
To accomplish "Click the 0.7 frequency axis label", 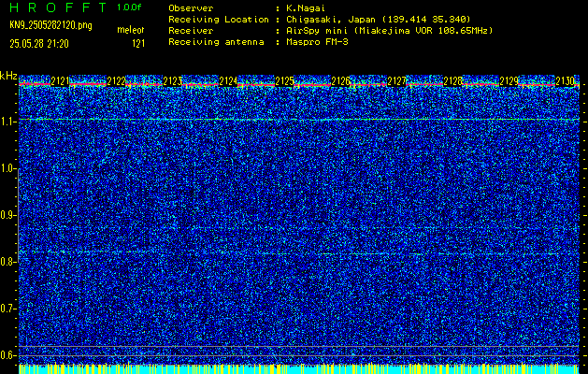I will point(8,309).
